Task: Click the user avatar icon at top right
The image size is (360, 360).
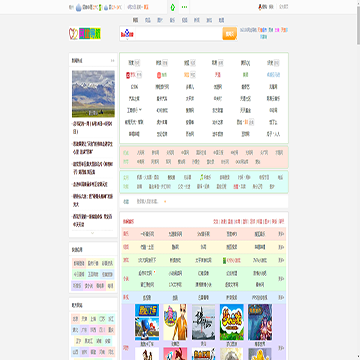Action: [x=261, y=7]
